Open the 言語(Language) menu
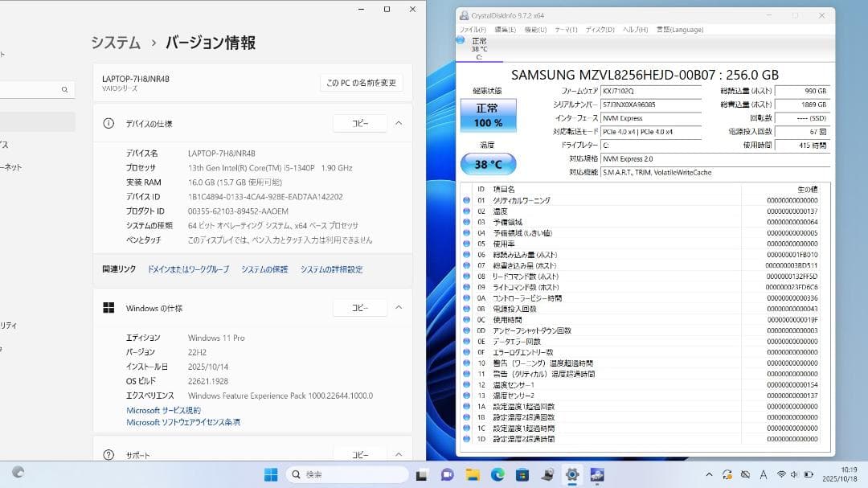 (x=680, y=29)
